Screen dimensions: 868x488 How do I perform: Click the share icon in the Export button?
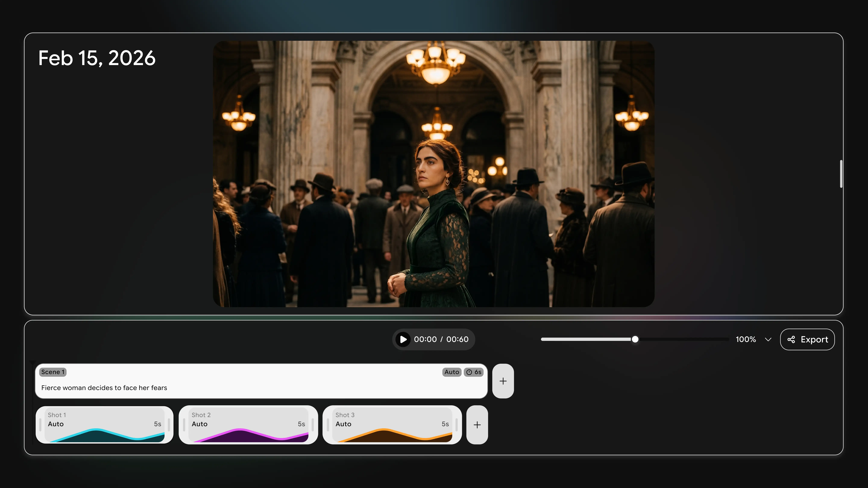tap(791, 339)
